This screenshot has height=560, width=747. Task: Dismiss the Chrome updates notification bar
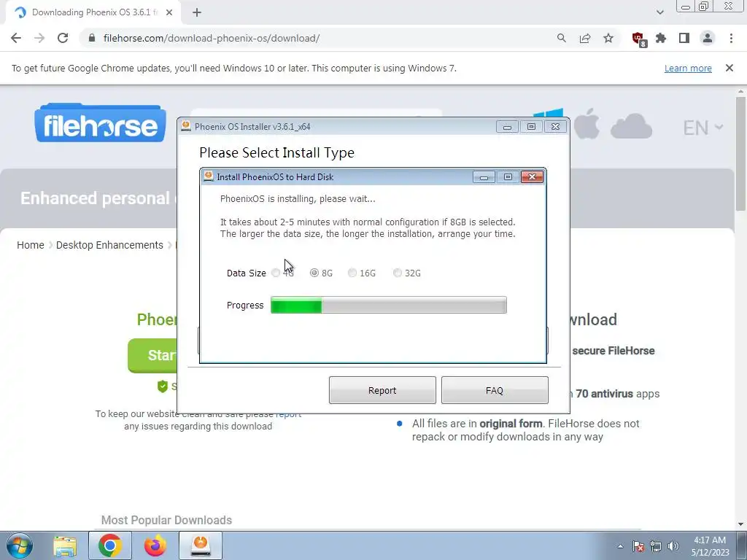click(729, 68)
